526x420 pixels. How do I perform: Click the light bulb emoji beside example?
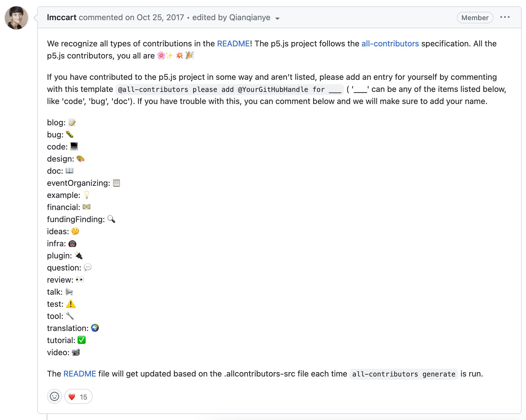coord(87,195)
